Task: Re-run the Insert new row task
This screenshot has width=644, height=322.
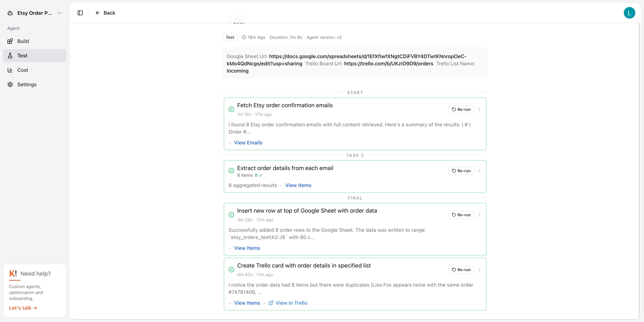Action: coord(461,215)
